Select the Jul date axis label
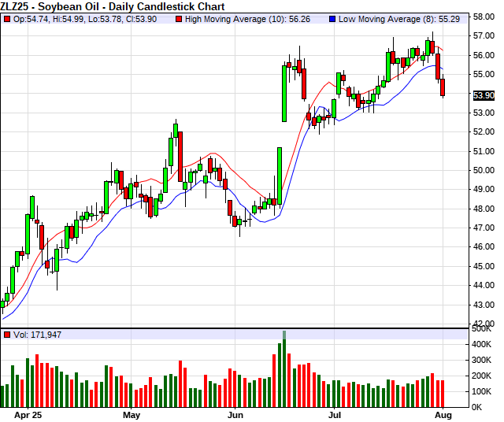 (x=335, y=414)
